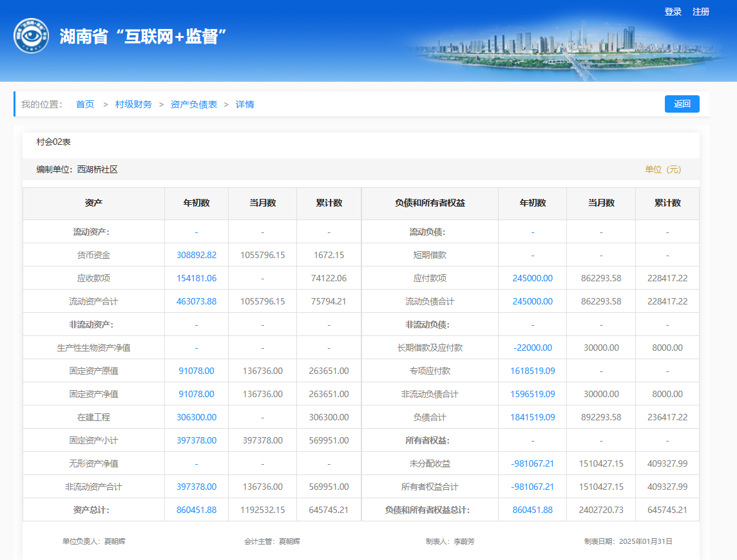The height and width of the screenshot is (560, 737).
Task: Click 负债和所有者权益总计 当月数 2402720.73
Action: click(x=601, y=510)
